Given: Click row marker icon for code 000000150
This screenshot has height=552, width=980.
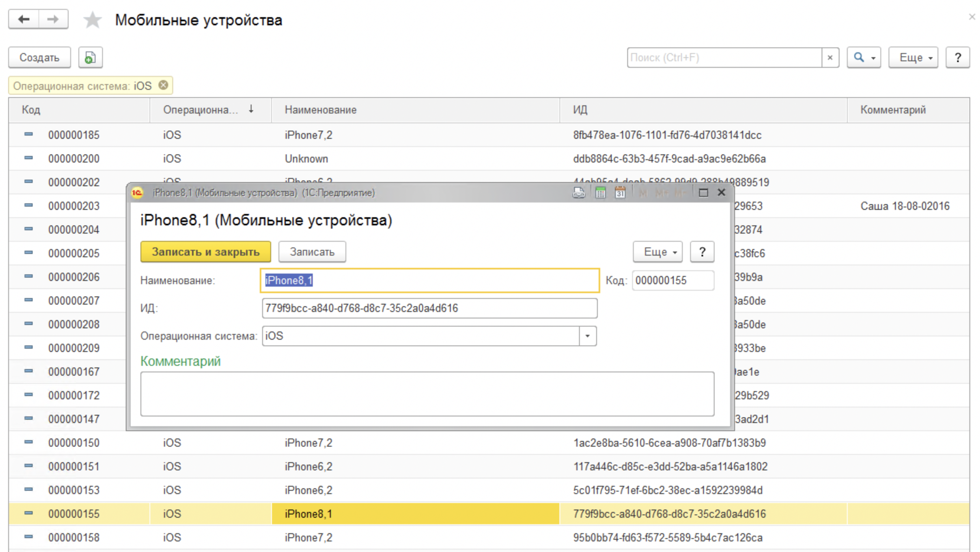Looking at the screenshot, I should coord(29,442).
